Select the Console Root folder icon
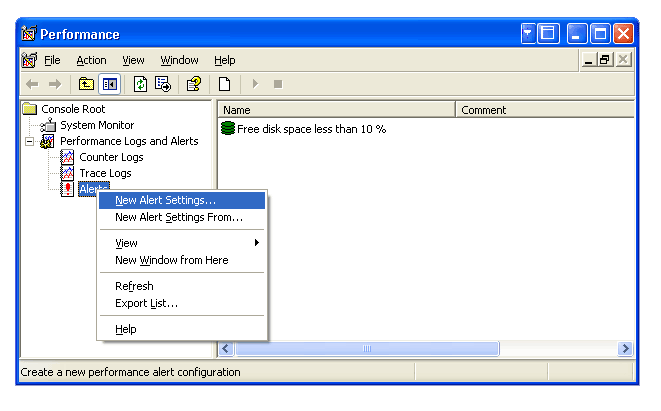 30,109
